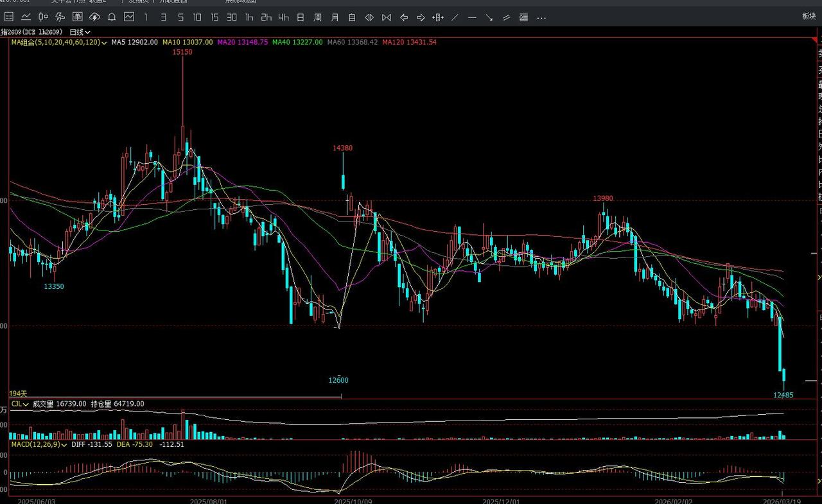
Task: Click the alert bell icon
Action: [112, 17]
